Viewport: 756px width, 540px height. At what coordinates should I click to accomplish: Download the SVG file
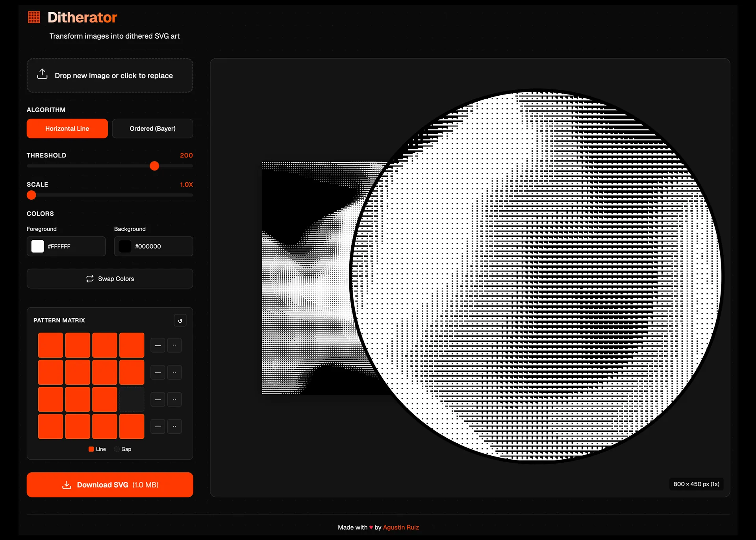coord(110,485)
